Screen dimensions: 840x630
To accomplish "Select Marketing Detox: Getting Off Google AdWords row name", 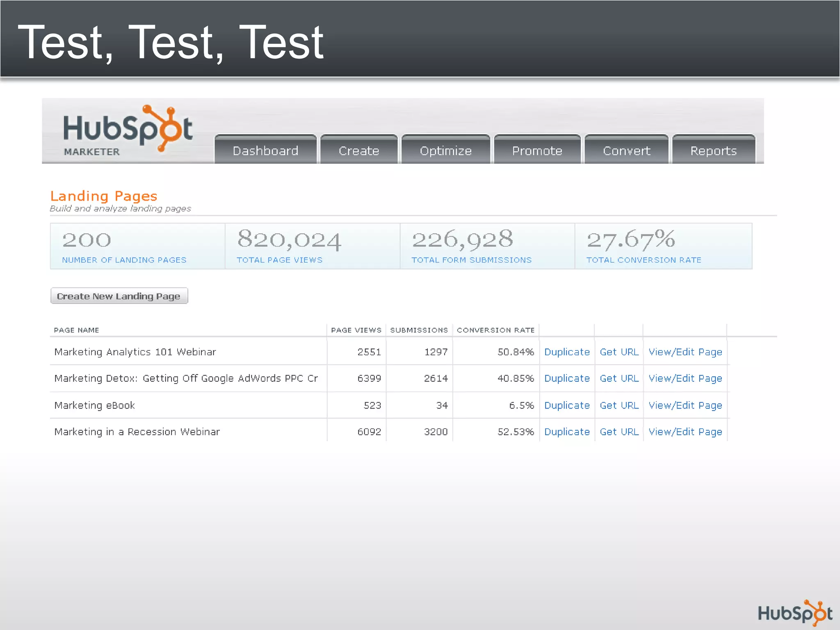I will tap(186, 378).
